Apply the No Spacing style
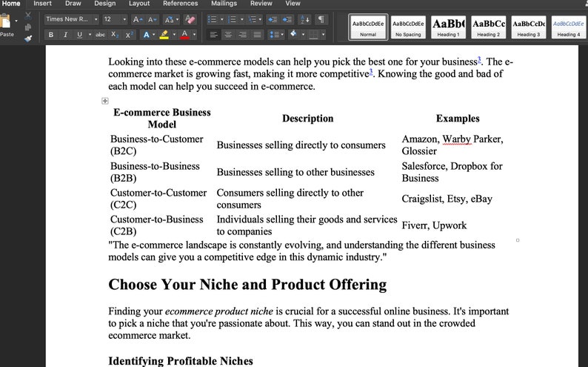This screenshot has height=367, width=588. click(408, 27)
